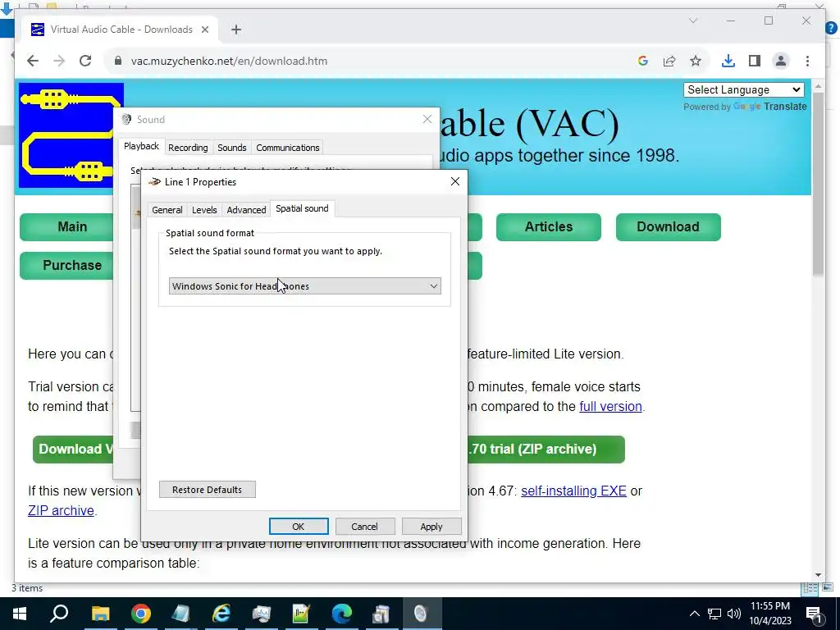840x630 pixels.
Task: Click the share page icon in Chrome
Action: (x=669, y=61)
